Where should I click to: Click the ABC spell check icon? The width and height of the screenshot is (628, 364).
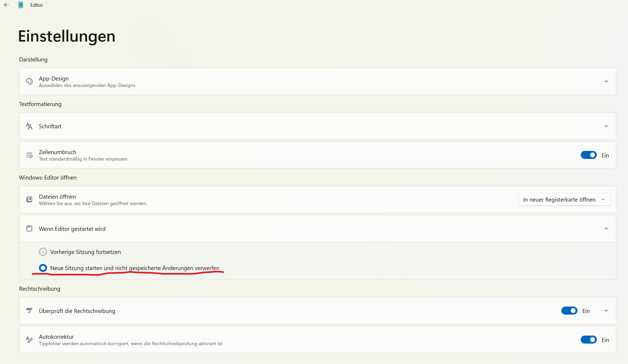29,311
